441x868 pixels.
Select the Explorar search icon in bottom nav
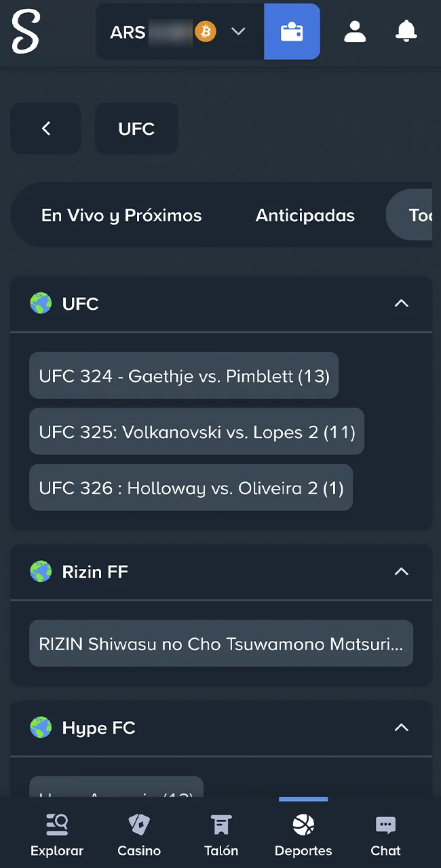pos(57,825)
